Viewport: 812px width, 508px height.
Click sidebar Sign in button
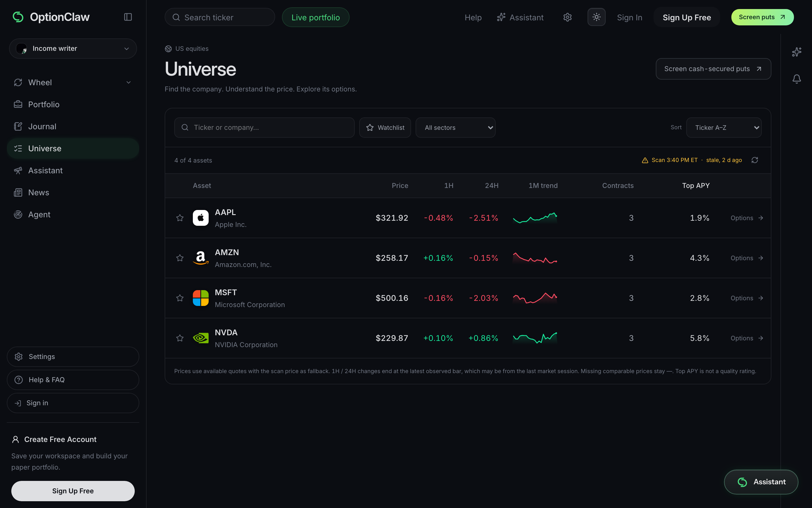[73, 403]
